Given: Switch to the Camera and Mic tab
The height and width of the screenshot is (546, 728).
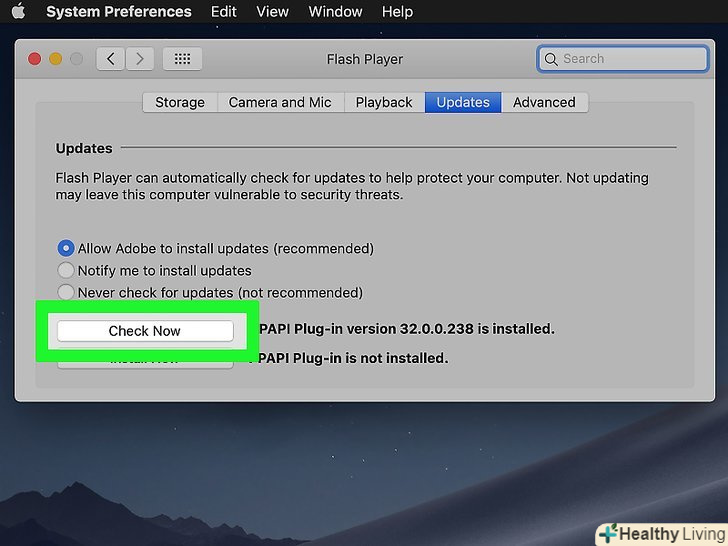Looking at the screenshot, I should coord(280,102).
